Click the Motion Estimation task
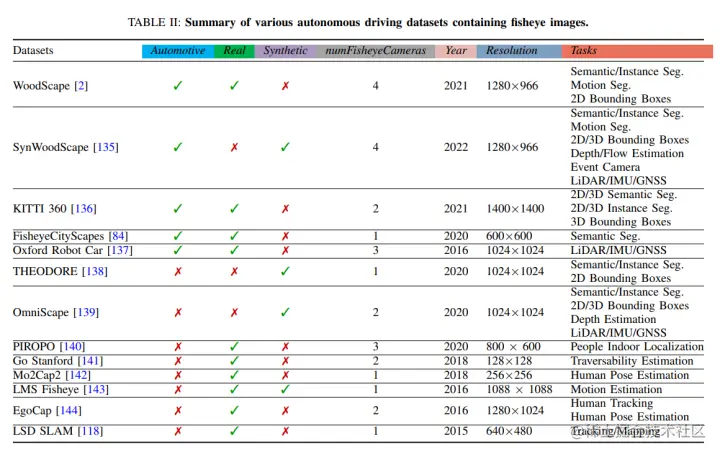Screen dimensions: 720x454 click(x=616, y=390)
